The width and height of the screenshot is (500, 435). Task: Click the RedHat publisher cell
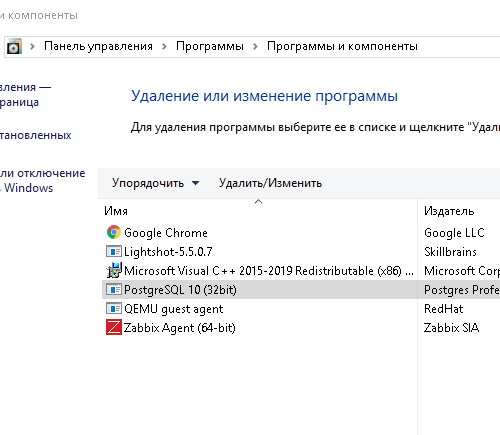point(443,309)
